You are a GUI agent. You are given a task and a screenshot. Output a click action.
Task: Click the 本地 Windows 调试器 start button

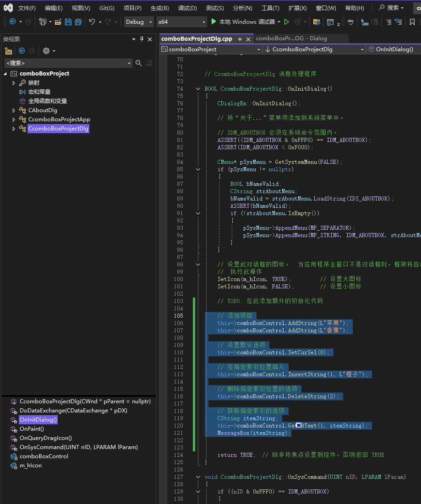point(243,22)
